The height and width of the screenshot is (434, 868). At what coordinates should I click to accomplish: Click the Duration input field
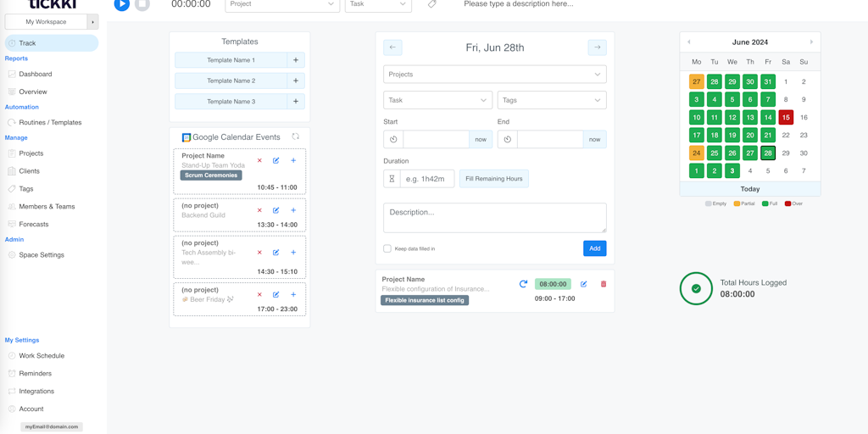(427, 179)
